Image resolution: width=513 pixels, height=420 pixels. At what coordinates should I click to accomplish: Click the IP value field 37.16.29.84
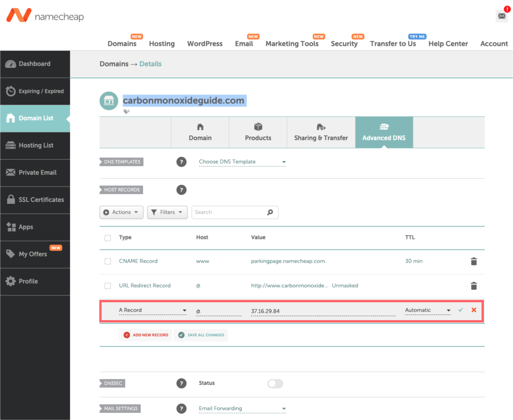(323, 311)
